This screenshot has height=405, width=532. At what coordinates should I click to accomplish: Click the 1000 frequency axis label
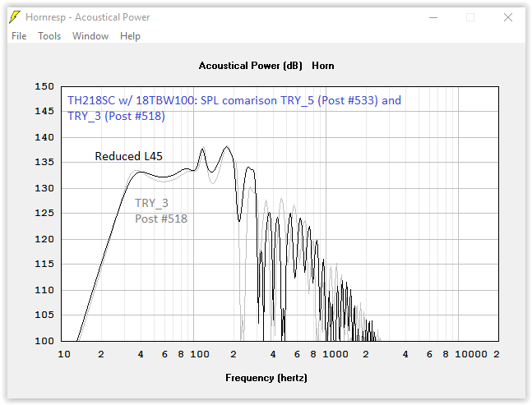click(x=335, y=354)
